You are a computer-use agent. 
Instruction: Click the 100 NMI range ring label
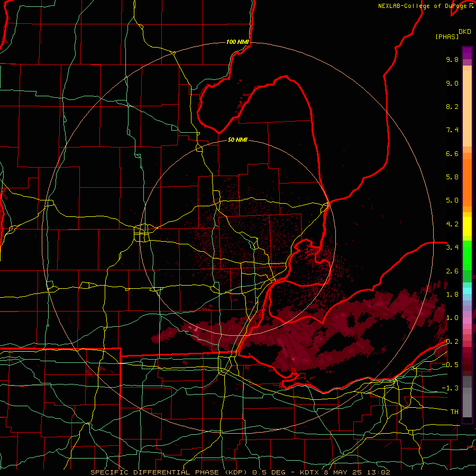click(x=237, y=42)
